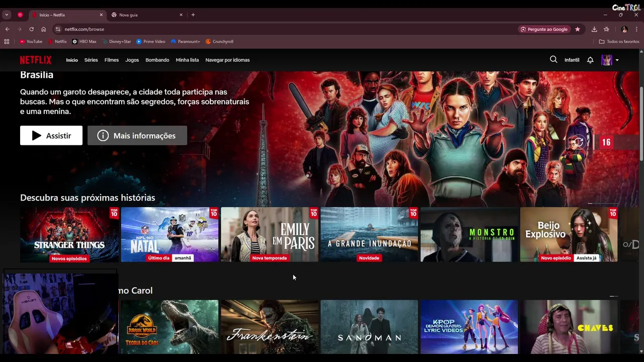
Task: Open Netflix search with the magnifier icon
Action: pyautogui.click(x=553, y=59)
